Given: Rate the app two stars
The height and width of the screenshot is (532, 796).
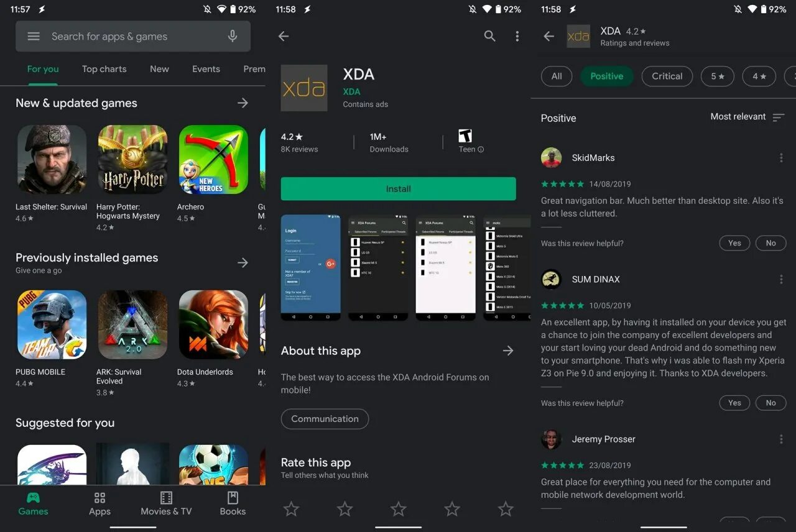Looking at the screenshot, I should [x=345, y=509].
